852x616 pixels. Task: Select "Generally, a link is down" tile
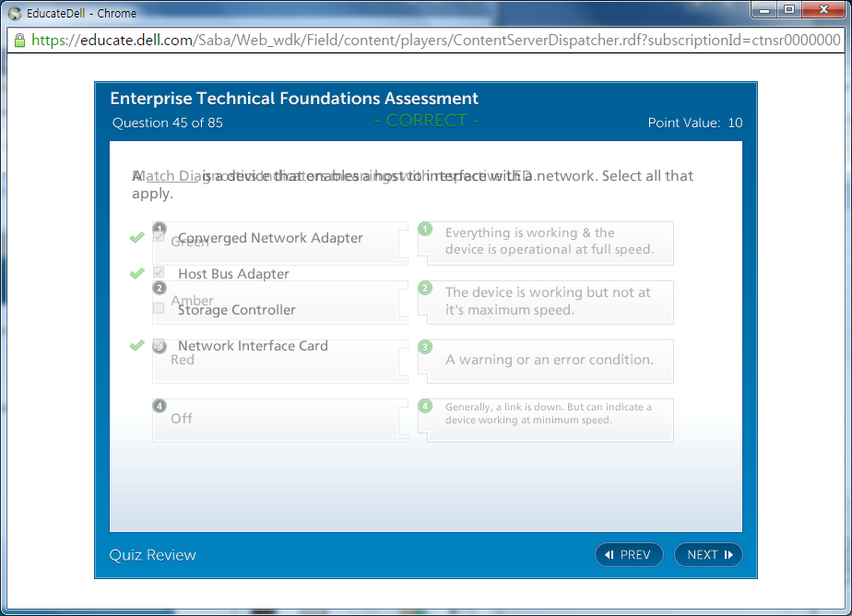point(547,420)
